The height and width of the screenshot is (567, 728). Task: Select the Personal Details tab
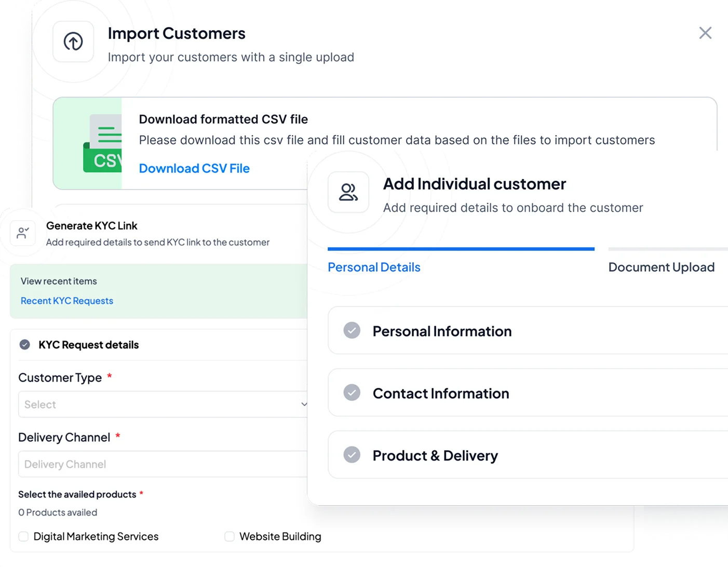click(x=374, y=267)
